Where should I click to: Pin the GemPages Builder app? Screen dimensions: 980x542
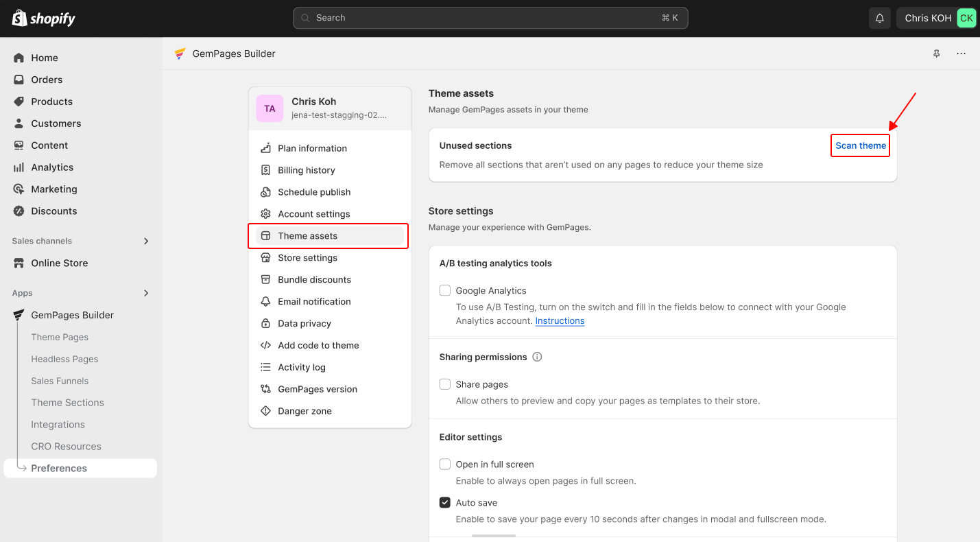point(936,54)
